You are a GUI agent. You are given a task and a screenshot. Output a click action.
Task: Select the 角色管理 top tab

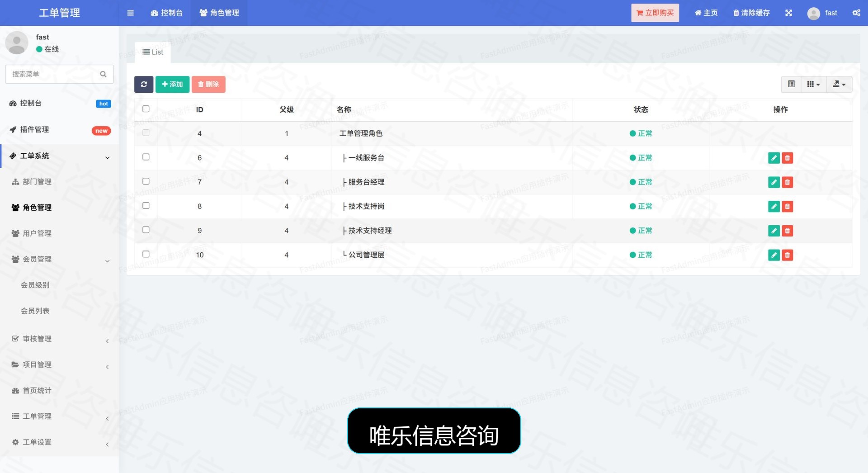pos(219,13)
